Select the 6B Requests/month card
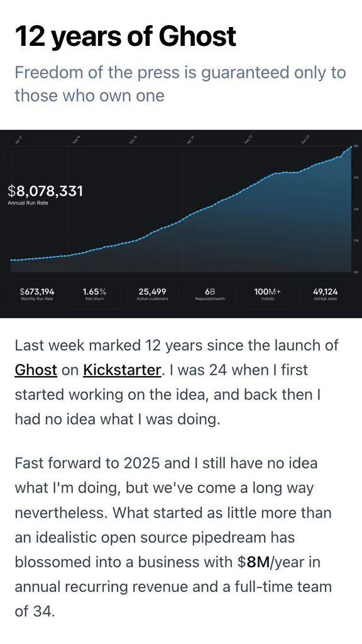Viewport: 362px width, 644px height. pyautogui.click(x=210, y=294)
